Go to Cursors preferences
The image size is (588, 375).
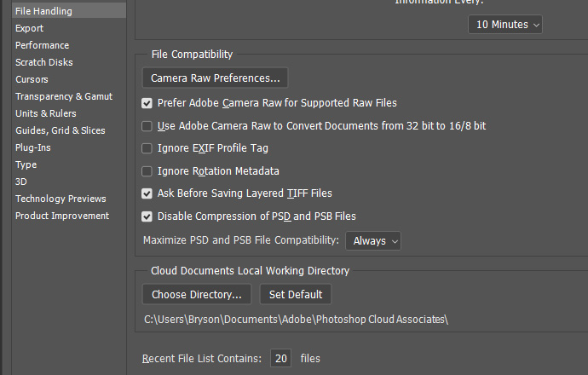[32, 79]
